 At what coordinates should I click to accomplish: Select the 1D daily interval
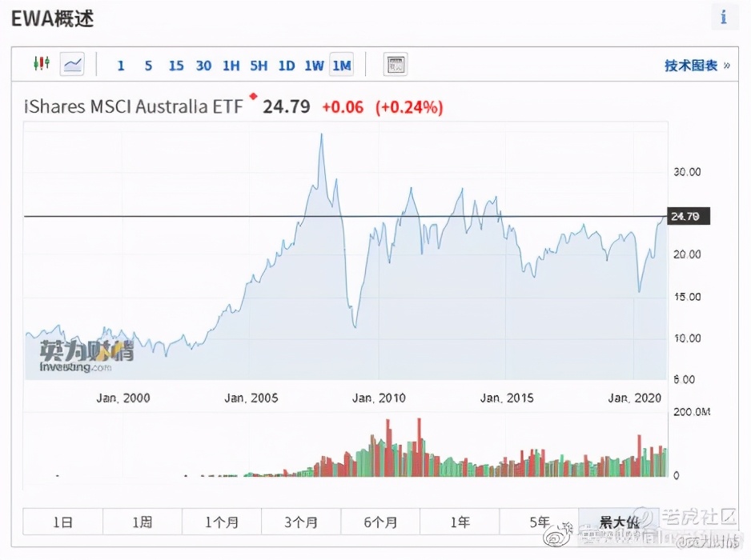[x=286, y=66]
